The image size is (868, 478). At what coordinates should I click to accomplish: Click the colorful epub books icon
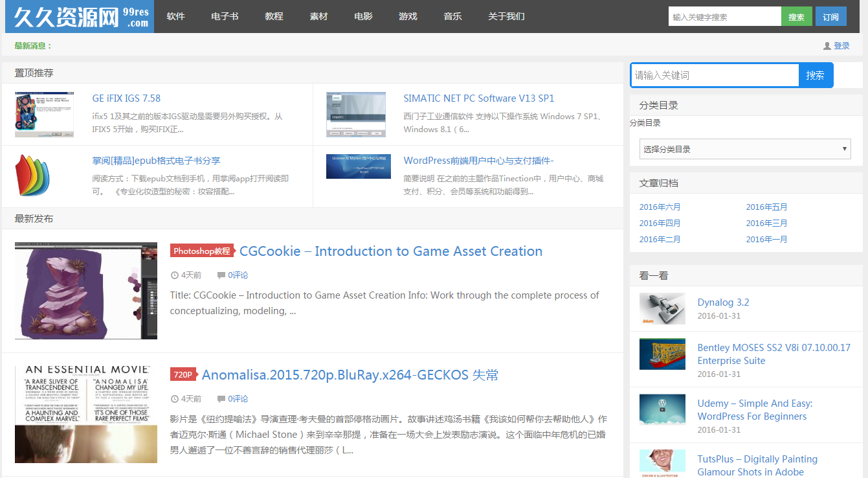tap(32, 176)
